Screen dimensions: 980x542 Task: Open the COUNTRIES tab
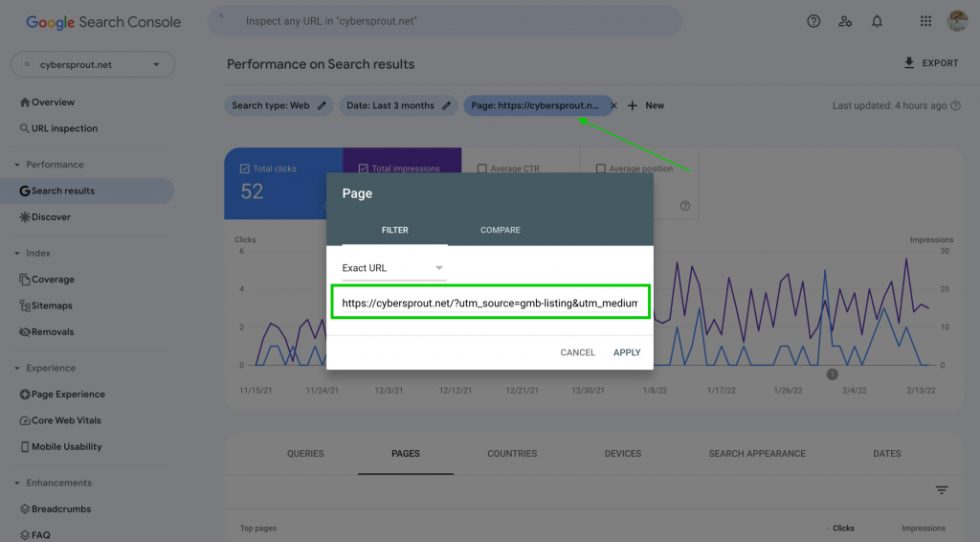click(x=512, y=454)
